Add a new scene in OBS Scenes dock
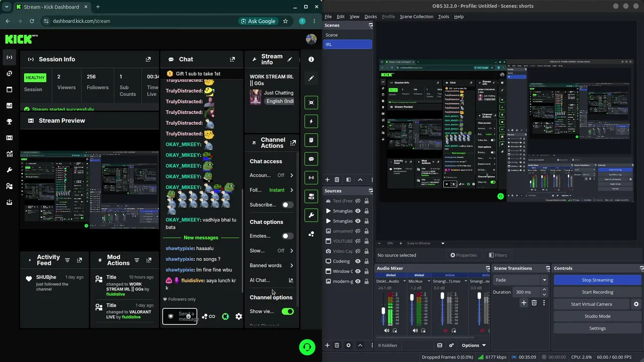644x362 pixels. (x=327, y=179)
